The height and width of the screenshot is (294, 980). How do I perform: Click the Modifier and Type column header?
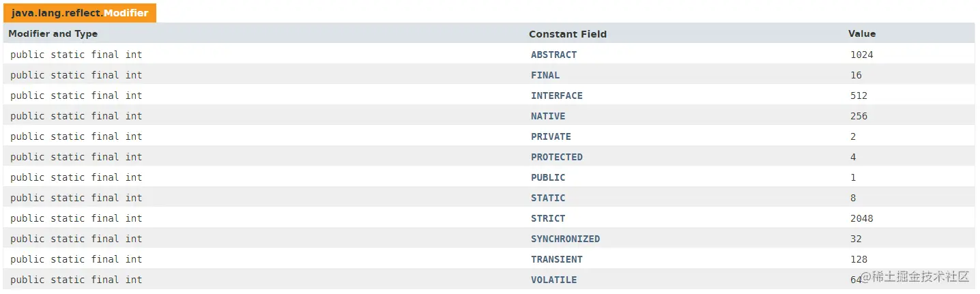[53, 33]
